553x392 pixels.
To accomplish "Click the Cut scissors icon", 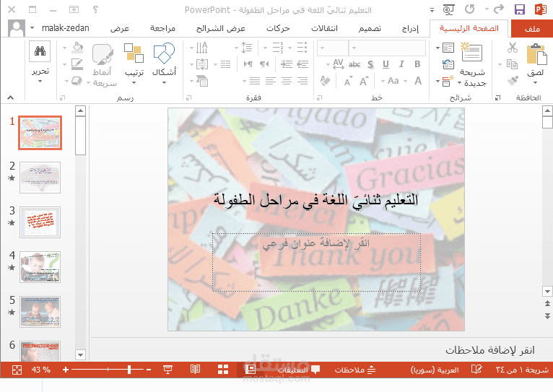I will tap(513, 48).
